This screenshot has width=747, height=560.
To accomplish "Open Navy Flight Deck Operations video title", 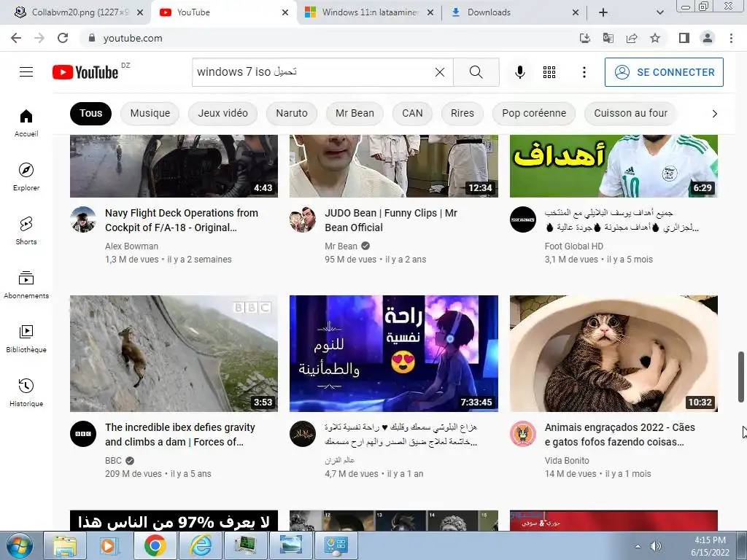I will pyautogui.click(x=182, y=220).
